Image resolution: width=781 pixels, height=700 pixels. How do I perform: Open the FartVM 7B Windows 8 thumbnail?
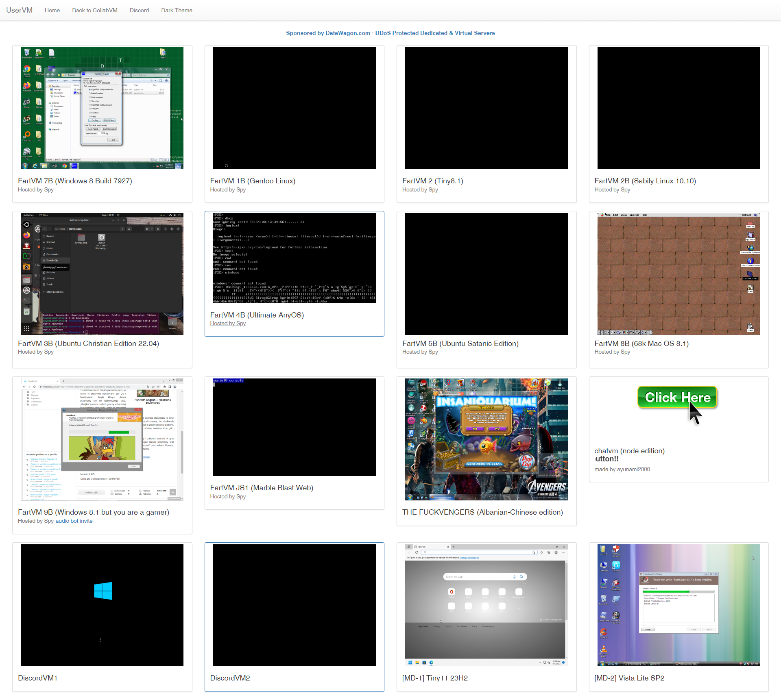point(102,108)
